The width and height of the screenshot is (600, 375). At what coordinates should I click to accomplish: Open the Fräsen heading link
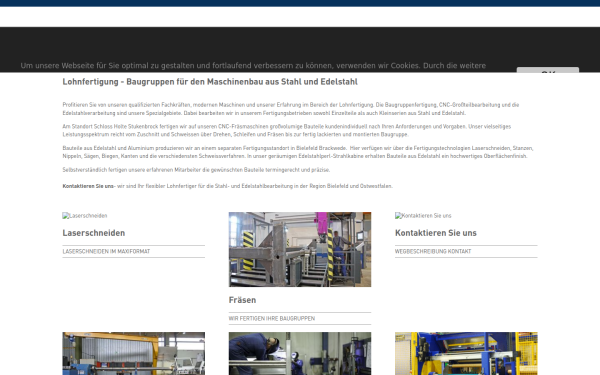click(242, 300)
